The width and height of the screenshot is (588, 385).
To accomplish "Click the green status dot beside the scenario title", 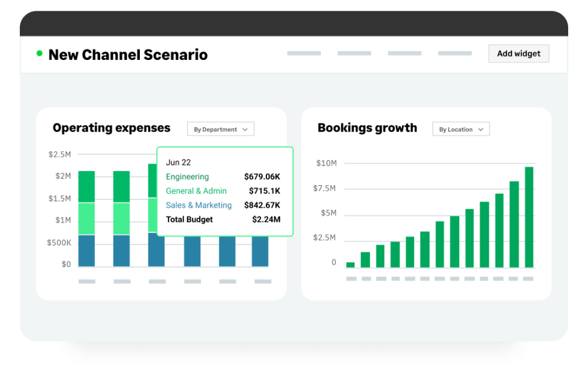I will (x=40, y=55).
